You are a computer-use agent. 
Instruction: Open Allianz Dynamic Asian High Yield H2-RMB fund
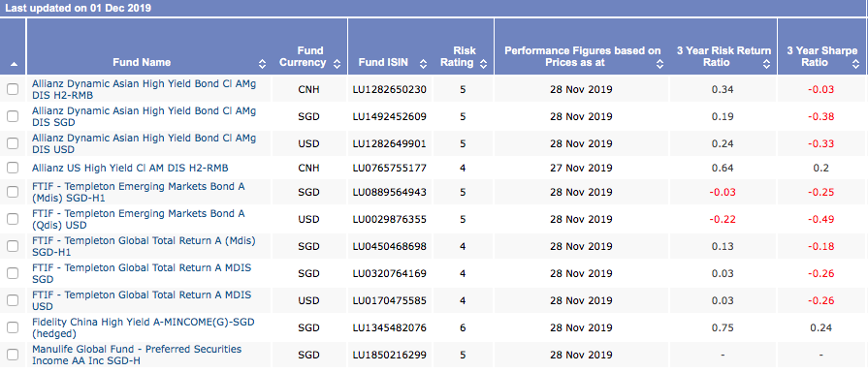(144, 89)
